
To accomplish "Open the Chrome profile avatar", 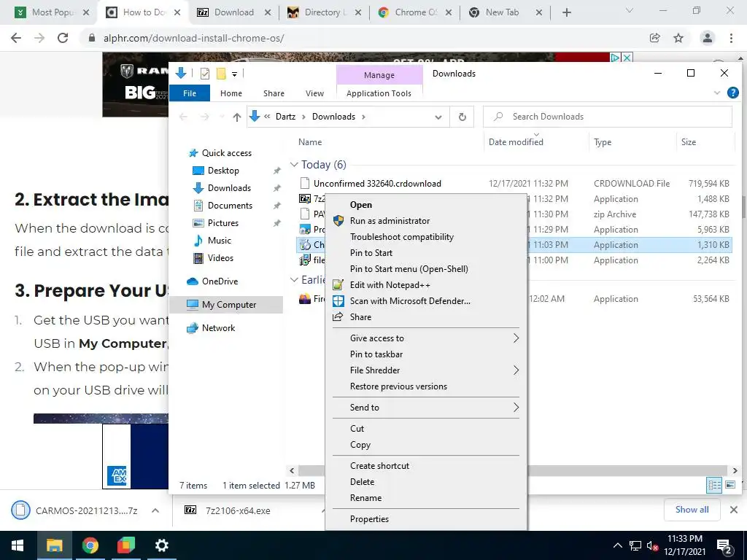I will (x=708, y=38).
